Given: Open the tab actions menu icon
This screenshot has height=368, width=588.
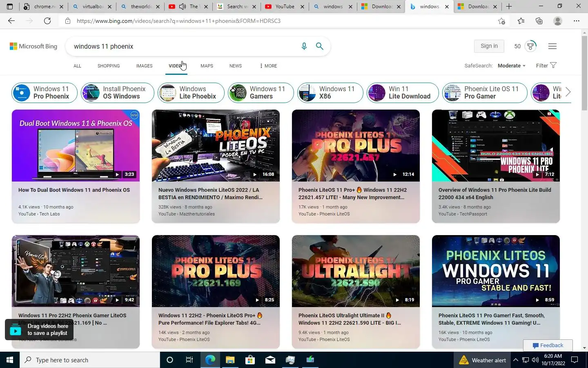Looking at the screenshot, I should 10,7.
